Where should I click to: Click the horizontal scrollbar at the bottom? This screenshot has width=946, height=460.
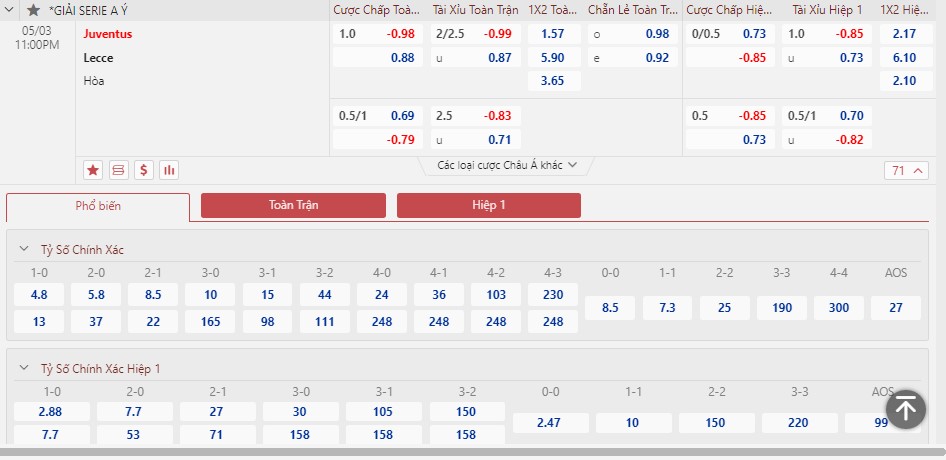(473, 452)
